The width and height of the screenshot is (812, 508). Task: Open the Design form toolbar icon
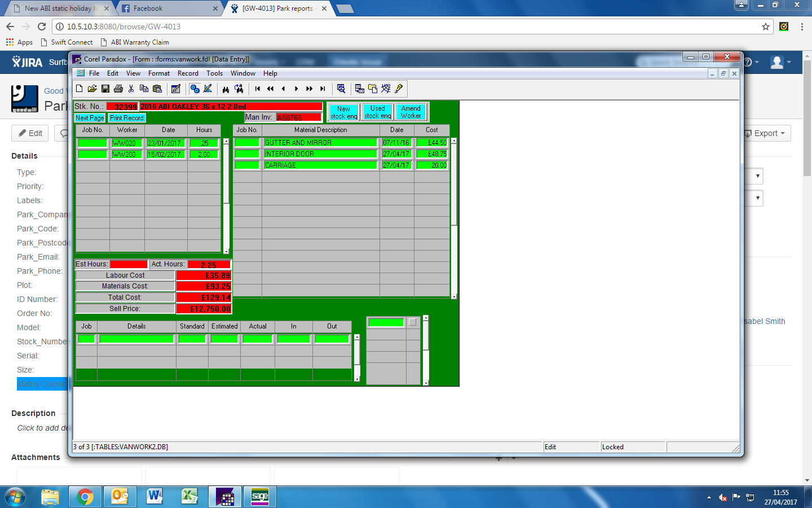[x=208, y=89]
